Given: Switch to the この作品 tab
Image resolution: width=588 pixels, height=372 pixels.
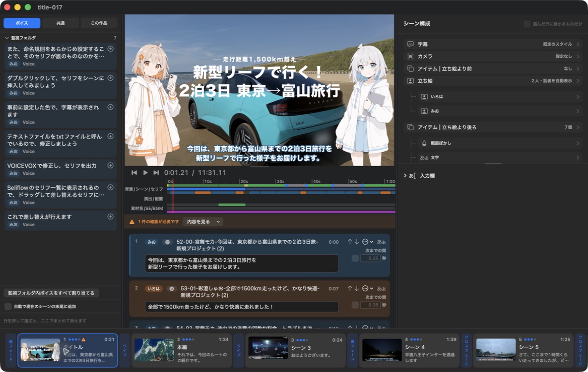Looking at the screenshot, I should [x=99, y=23].
